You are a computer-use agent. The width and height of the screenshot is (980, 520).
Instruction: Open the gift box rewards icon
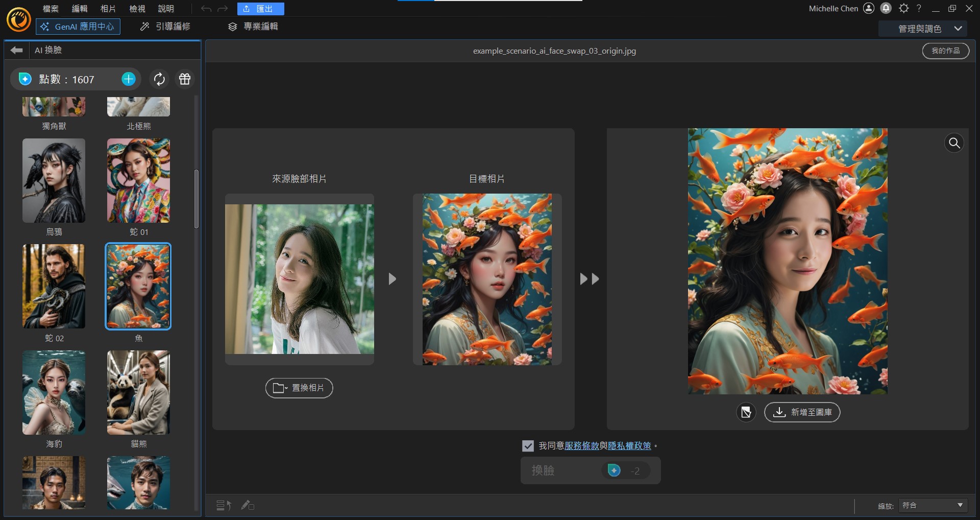[x=185, y=79]
